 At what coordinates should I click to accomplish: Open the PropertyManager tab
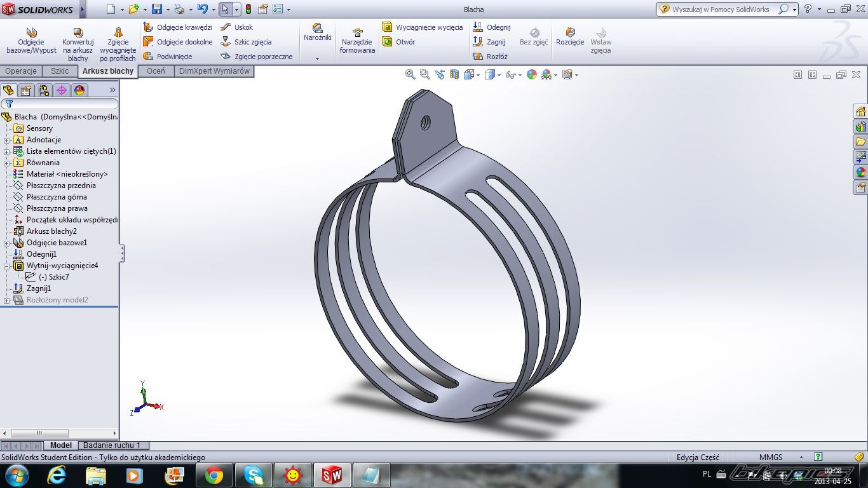[x=26, y=90]
